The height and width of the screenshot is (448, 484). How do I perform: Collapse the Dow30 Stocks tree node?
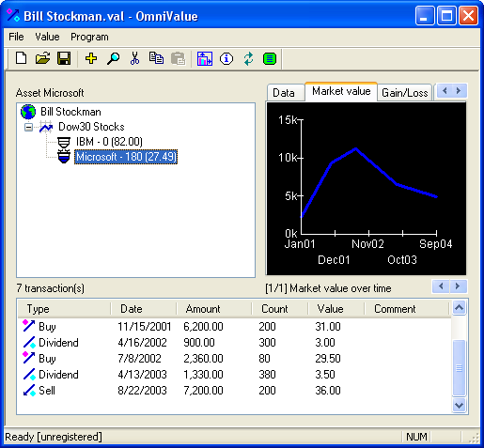28,128
